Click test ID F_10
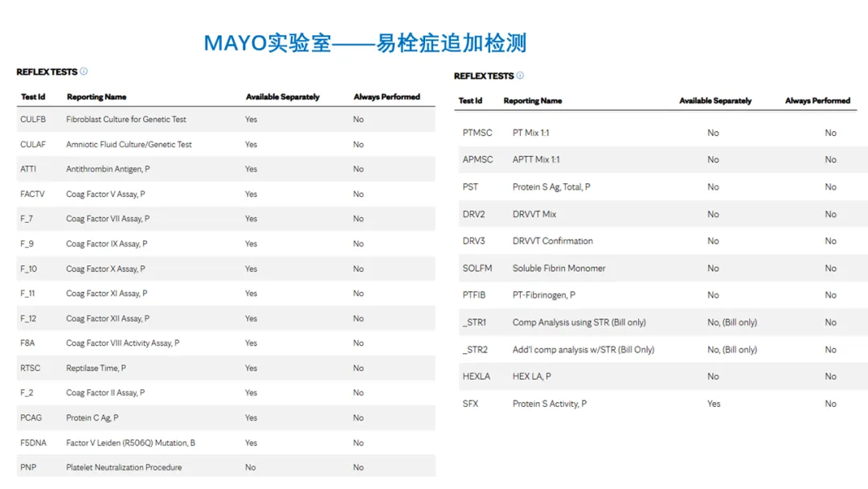 pos(29,269)
